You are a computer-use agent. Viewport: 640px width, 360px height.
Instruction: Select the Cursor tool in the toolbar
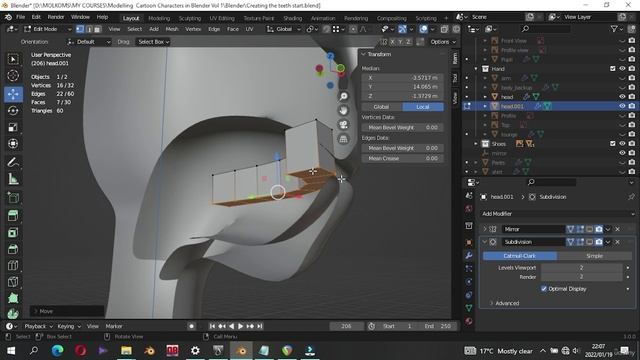(x=13, y=76)
